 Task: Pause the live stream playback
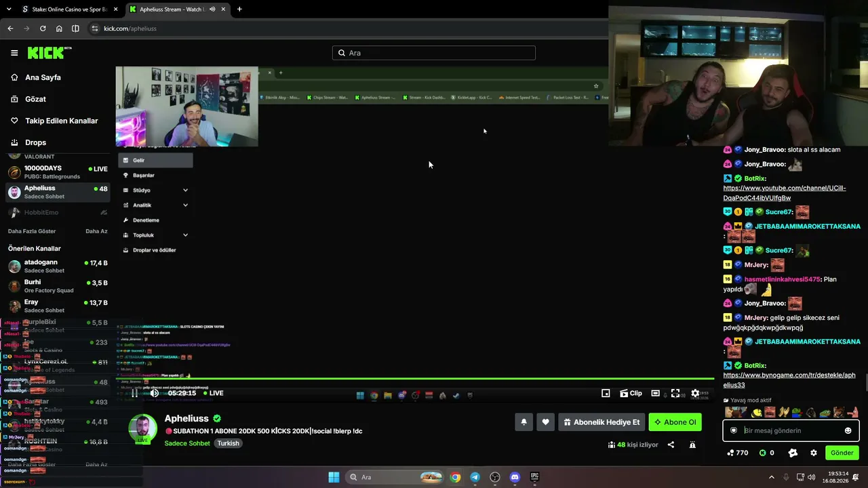tap(134, 393)
